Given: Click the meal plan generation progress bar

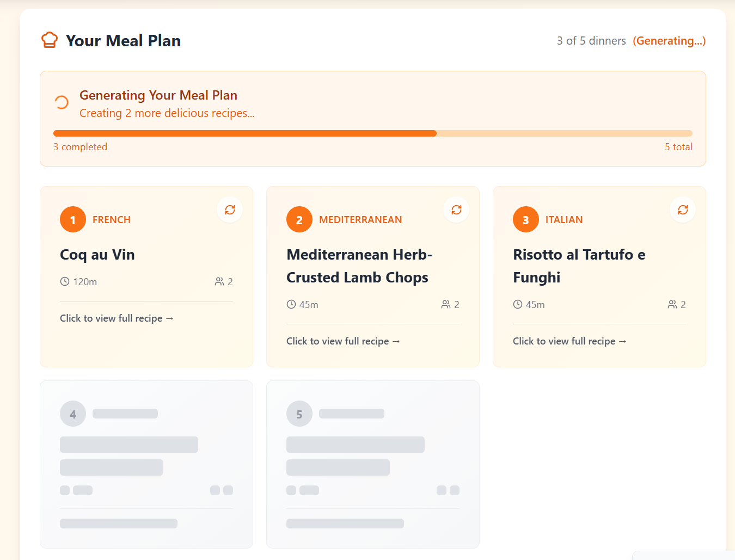Looking at the screenshot, I should click(373, 133).
